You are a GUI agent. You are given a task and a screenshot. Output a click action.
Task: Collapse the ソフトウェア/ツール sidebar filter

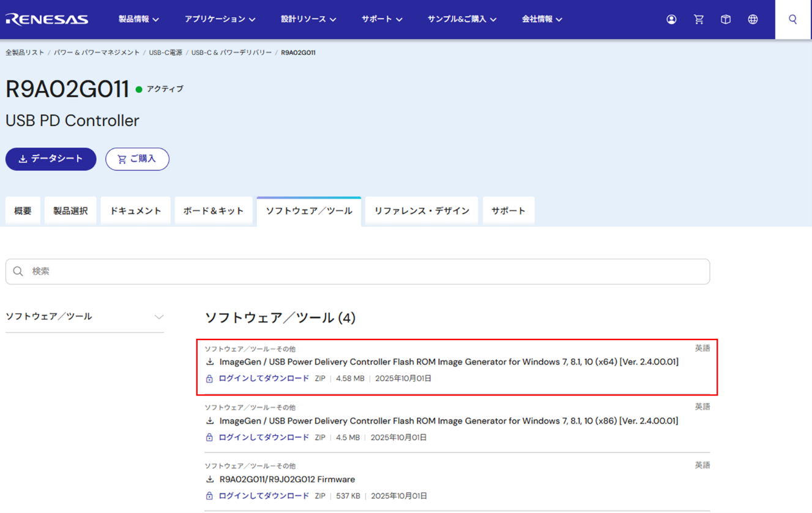[158, 317]
